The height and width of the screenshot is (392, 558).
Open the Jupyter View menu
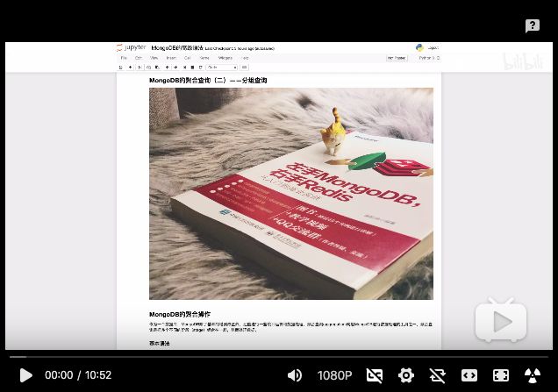tap(154, 58)
